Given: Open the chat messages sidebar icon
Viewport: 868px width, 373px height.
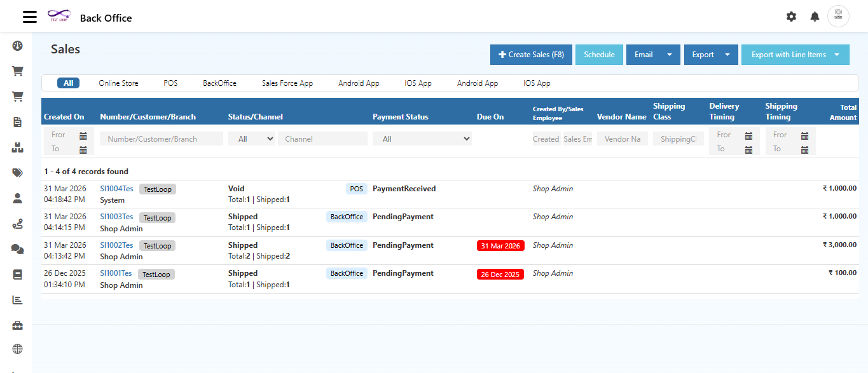Looking at the screenshot, I should pos(17,248).
